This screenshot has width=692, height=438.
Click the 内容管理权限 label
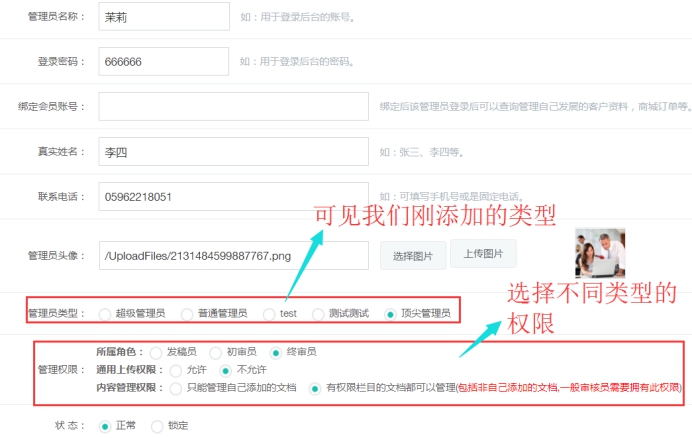coord(130,388)
